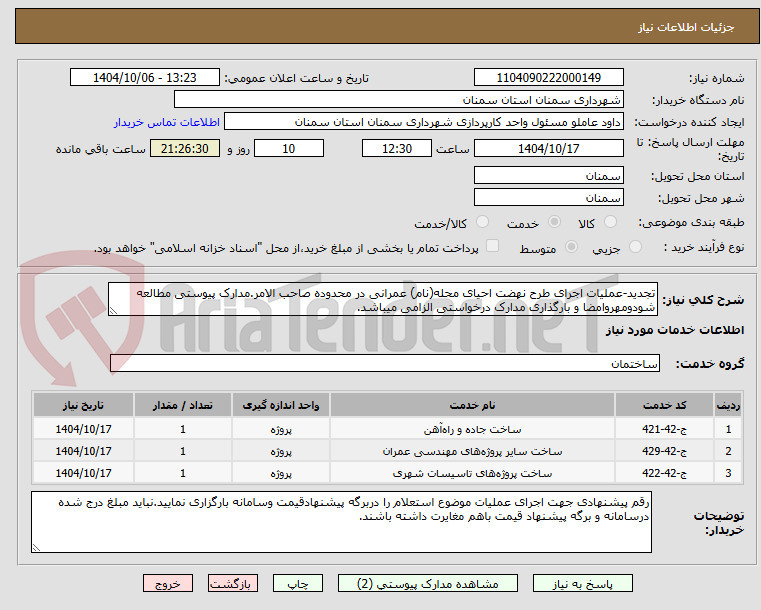Click date 1404/10/17 in ج-42-429 row
This screenshot has width=761, height=610.
(83, 451)
